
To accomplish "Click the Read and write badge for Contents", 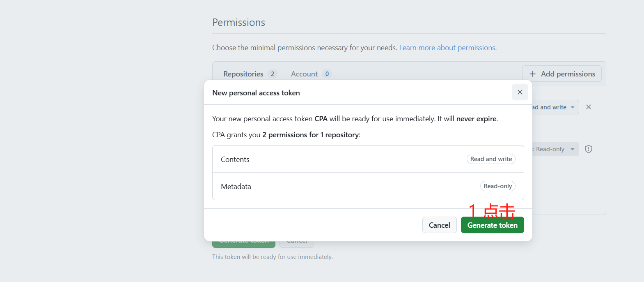I will click(x=491, y=159).
